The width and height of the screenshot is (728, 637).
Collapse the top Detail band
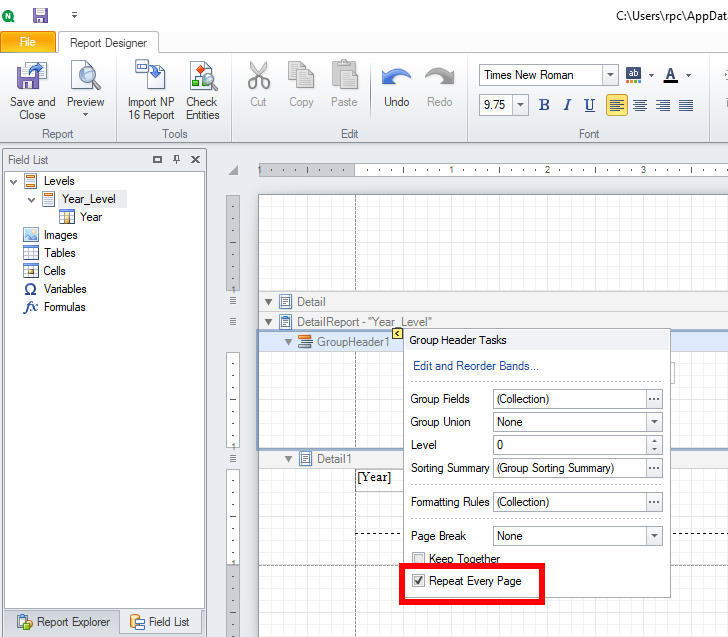268,302
